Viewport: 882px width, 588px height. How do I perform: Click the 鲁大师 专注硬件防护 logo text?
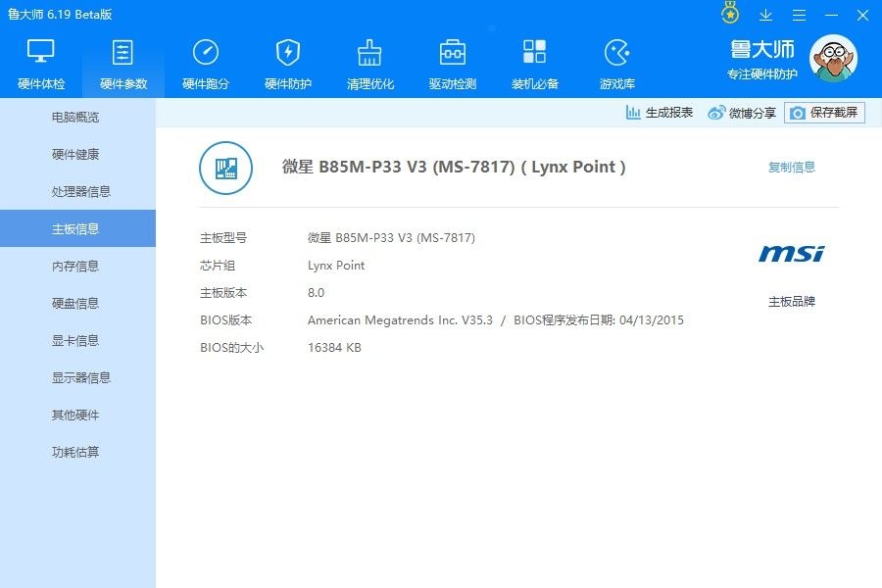tap(762, 60)
